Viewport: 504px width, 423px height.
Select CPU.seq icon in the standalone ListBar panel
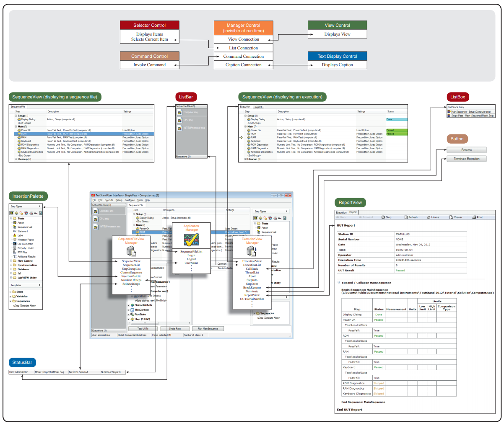179,121
